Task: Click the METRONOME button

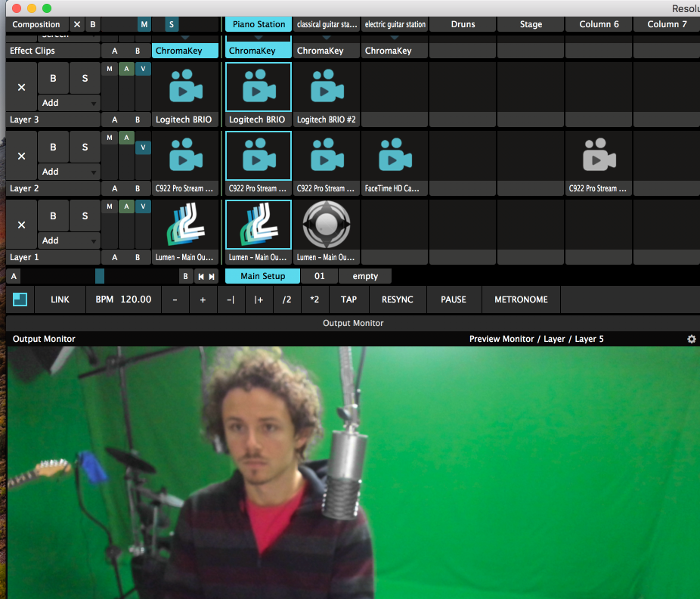Action: point(521,299)
